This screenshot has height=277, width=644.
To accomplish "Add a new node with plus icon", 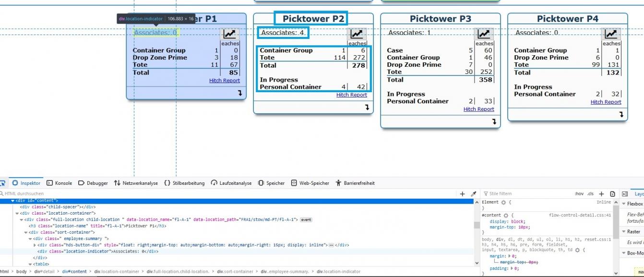I will pyautogui.click(x=463, y=194).
